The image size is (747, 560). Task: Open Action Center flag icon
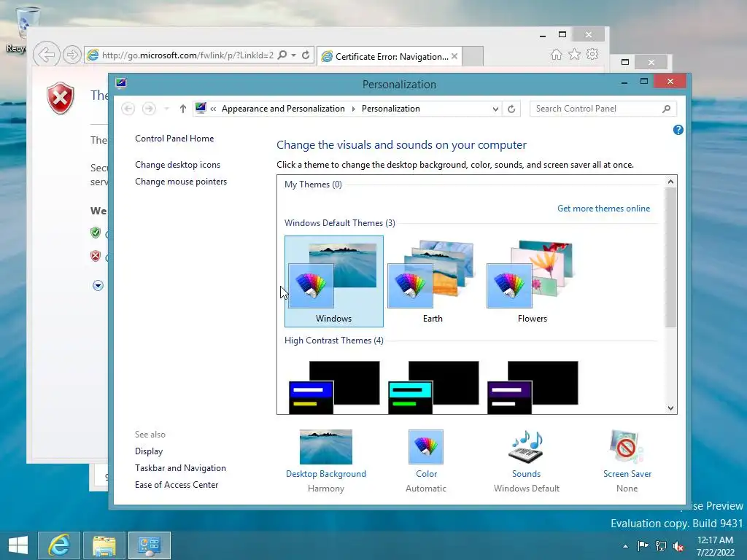click(x=643, y=545)
